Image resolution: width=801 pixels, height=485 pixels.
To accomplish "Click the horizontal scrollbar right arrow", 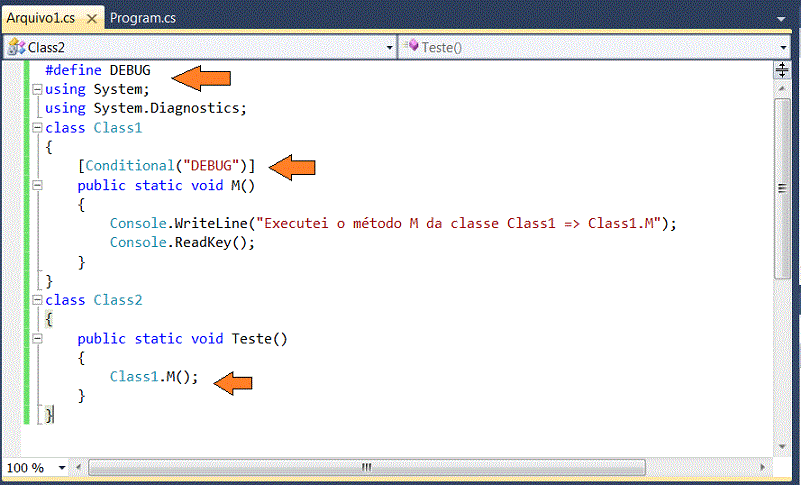I will (x=763, y=467).
